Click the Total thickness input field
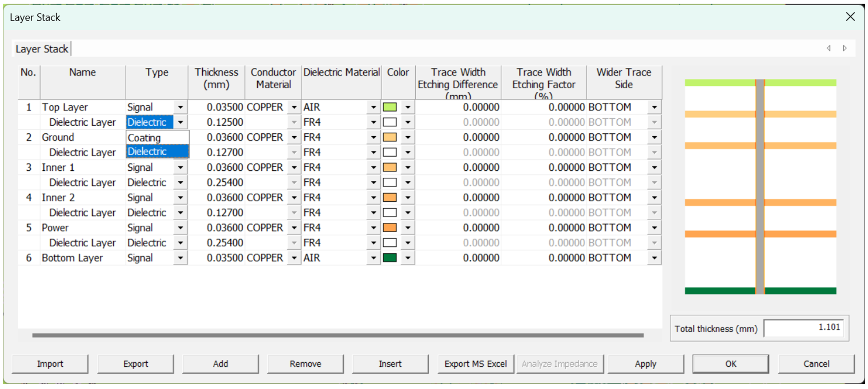The width and height of the screenshot is (868, 389). point(803,327)
